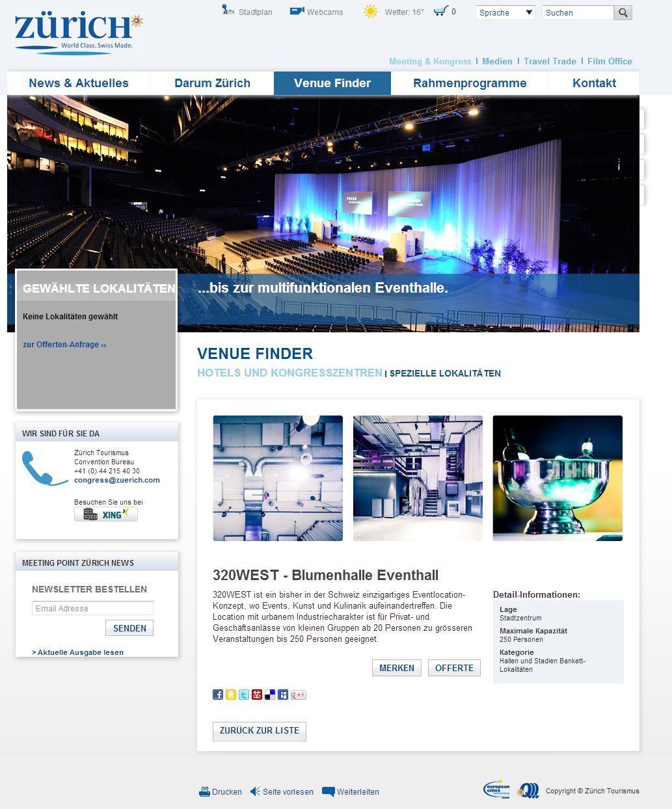Open the shopping cart icon
This screenshot has width=672, height=809.
coord(440,11)
